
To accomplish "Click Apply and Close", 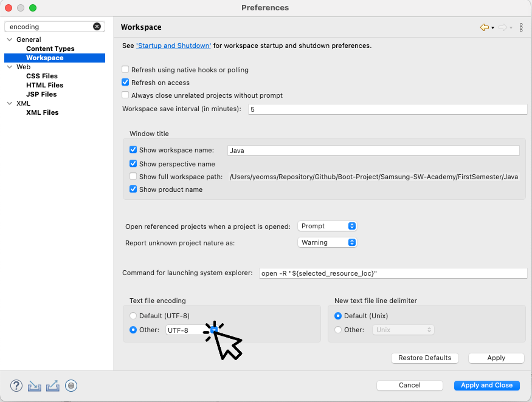I will (486, 386).
